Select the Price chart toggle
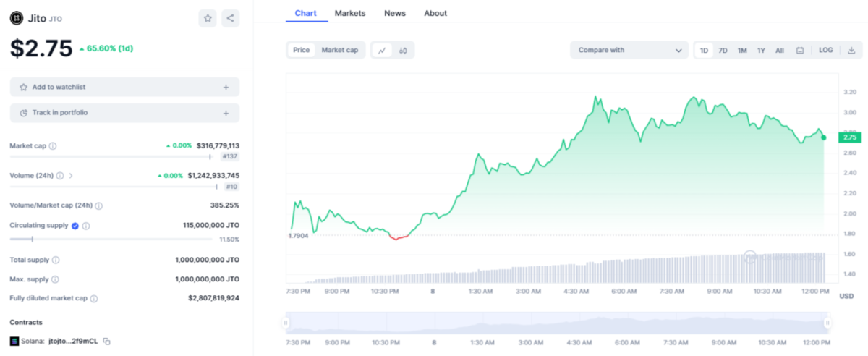868x356 pixels. [x=302, y=50]
